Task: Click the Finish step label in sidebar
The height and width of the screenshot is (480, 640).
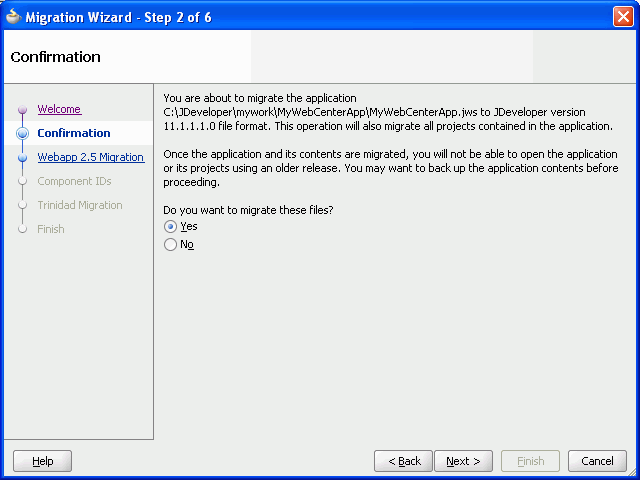Action: pos(51,229)
